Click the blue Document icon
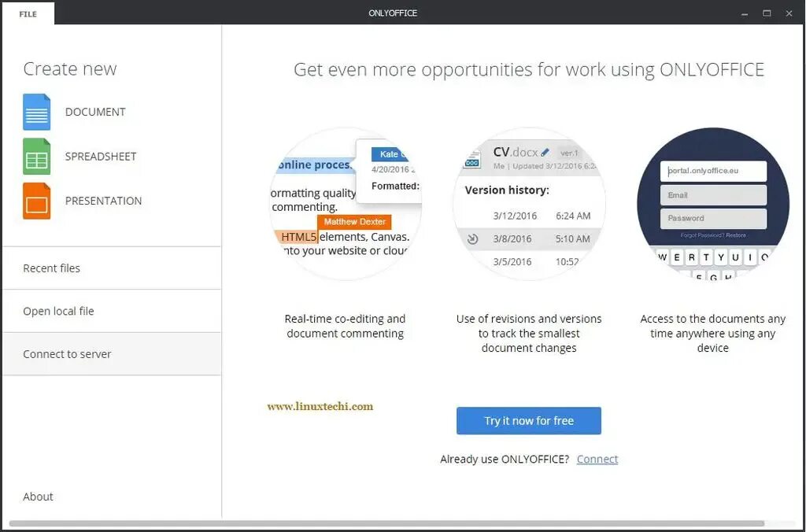This screenshot has height=532, width=806. [36, 112]
